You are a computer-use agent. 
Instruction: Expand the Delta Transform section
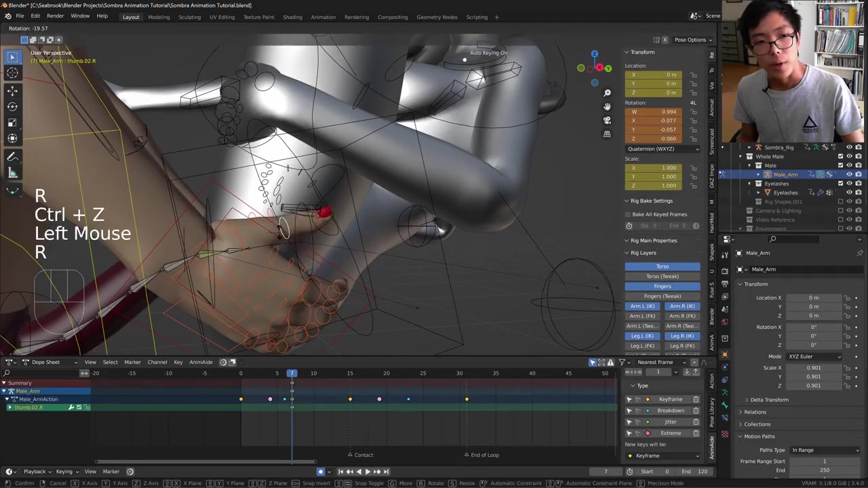pyautogui.click(x=769, y=400)
